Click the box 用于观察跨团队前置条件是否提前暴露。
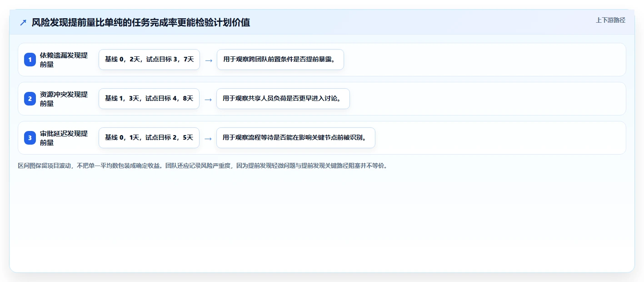Image resolution: width=644 pixels, height=282 pixels. tap(280, 60)
